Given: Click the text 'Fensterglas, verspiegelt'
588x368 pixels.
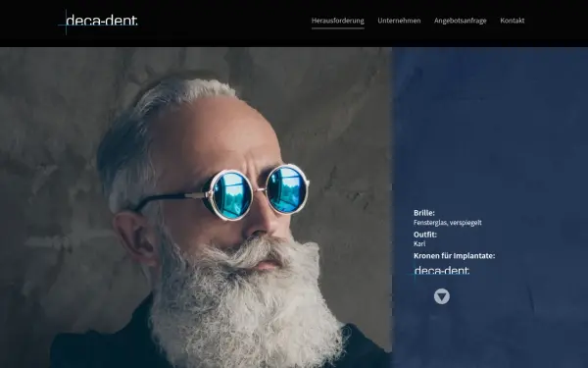Looking at the screenshot, I should [x=448, y=223].
